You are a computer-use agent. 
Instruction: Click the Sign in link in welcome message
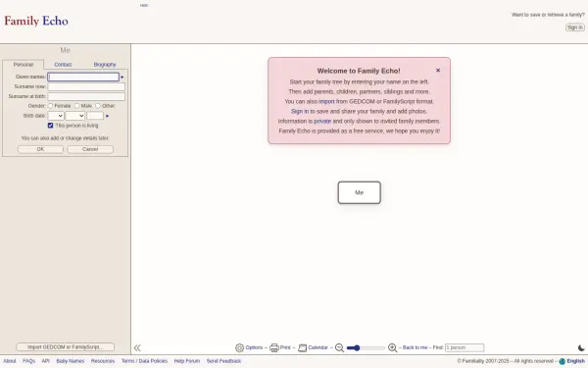[x=300, y=111]
